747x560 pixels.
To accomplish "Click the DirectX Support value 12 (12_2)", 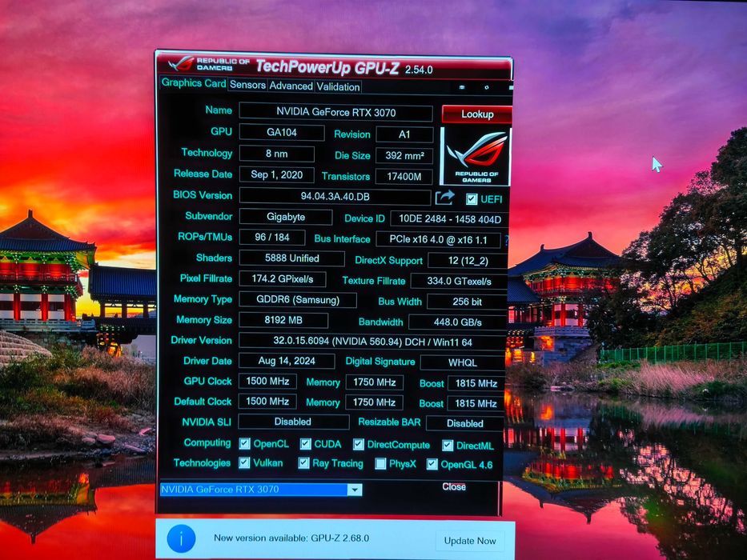I will (468, 261).
